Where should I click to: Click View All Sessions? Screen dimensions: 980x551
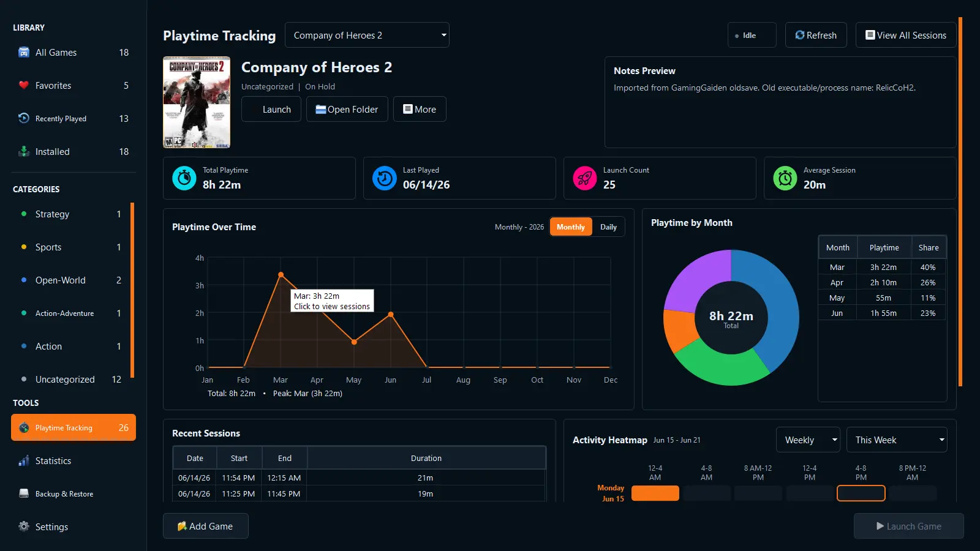click(x=906, y=35)
